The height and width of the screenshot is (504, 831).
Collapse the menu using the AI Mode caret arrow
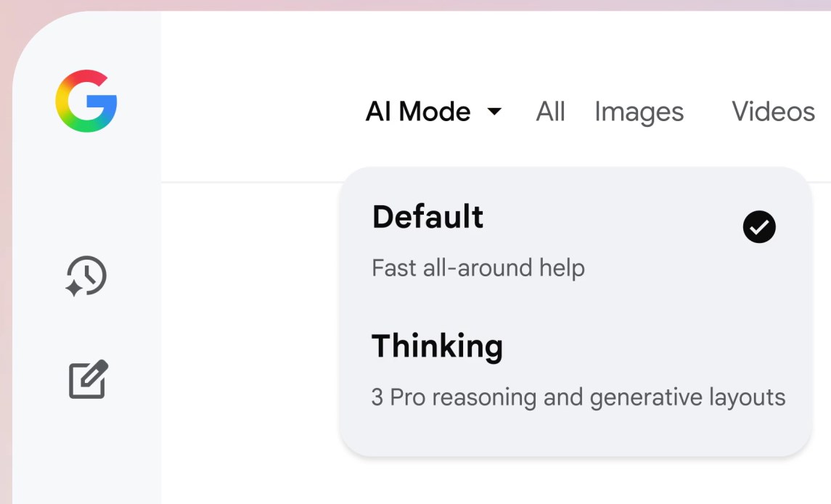[494, 112]
